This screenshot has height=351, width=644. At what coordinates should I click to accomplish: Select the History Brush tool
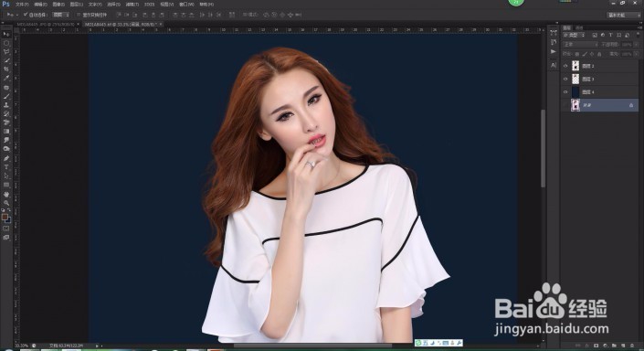(x=6, y=114)
